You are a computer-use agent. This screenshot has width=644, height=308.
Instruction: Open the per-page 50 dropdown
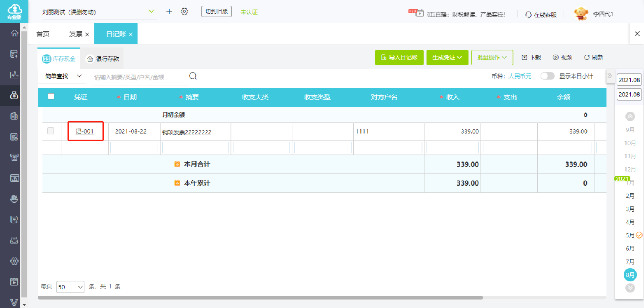(x=70, y=287)
